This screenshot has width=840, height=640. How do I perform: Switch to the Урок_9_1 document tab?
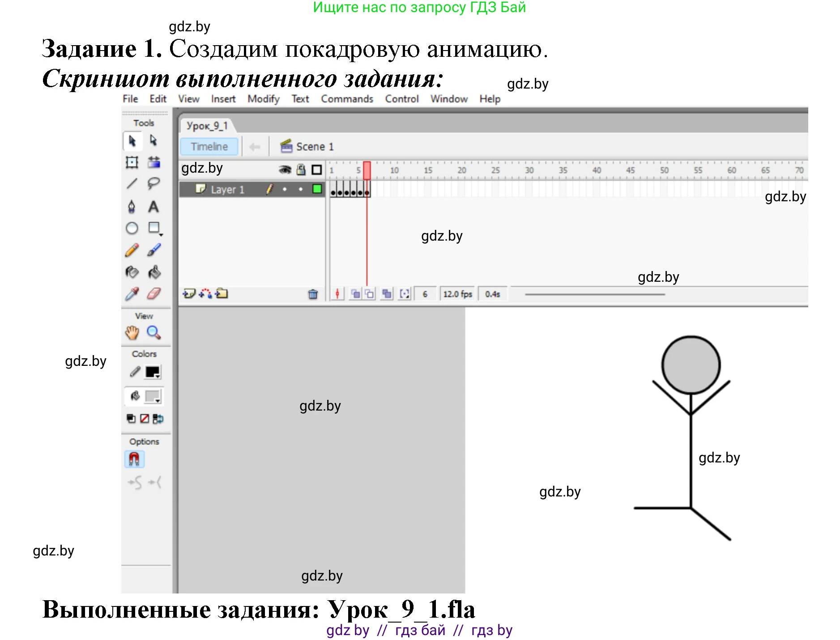point(207,126)
